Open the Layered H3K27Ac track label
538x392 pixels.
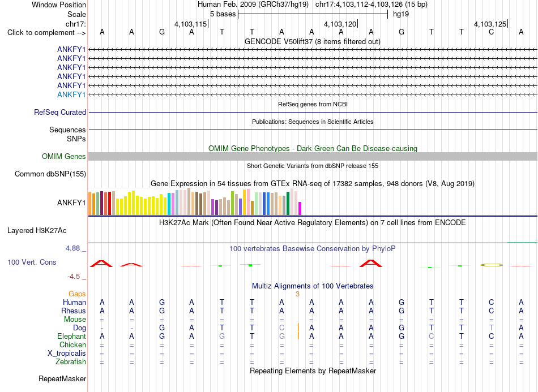point(37,231)
